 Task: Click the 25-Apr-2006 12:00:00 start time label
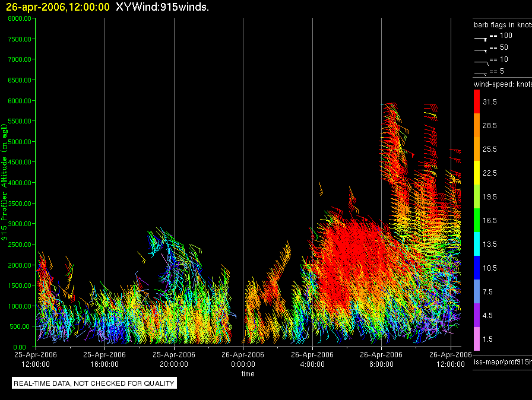[36, 359]
